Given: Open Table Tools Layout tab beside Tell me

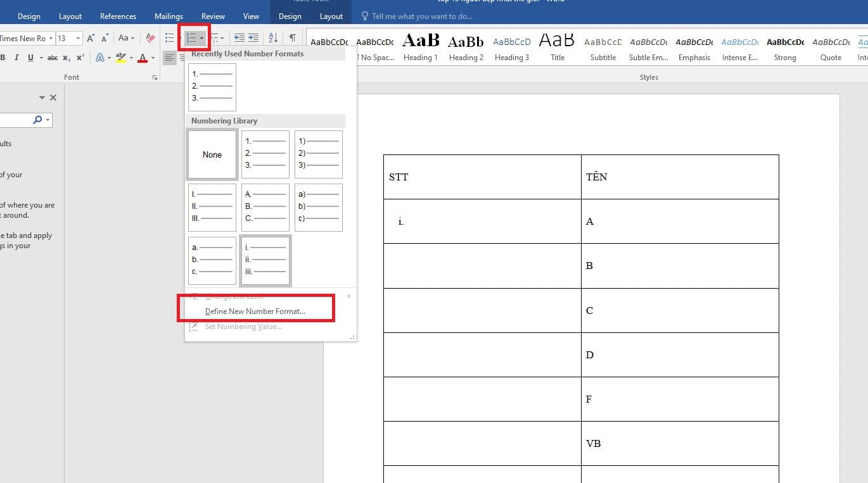Looking at the screenshot, I should pyautogui.click(x=331, y=16).
